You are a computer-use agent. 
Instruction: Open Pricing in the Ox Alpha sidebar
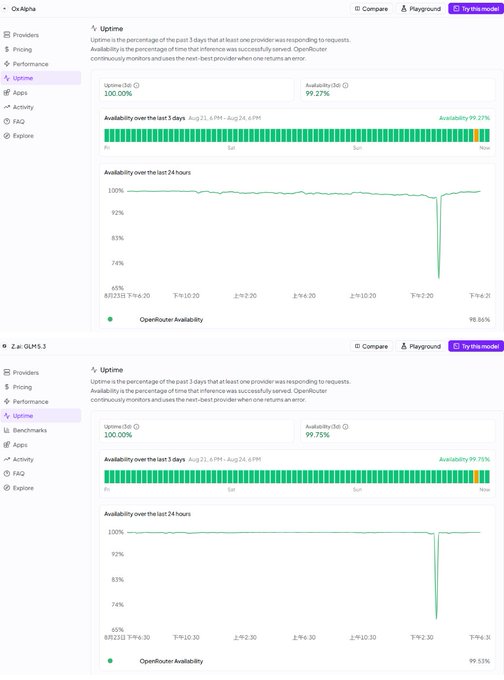tap(18, 49)
